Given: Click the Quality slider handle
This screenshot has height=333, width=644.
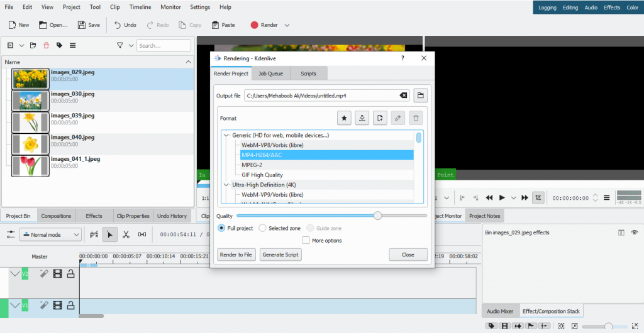Looking at the screenshot, I should point(377,216).
